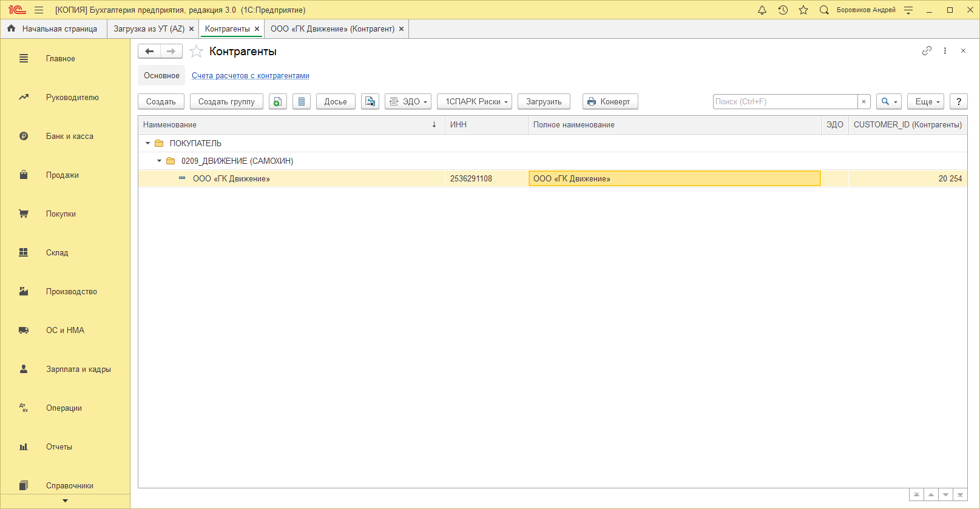The image size is (980, 509).
Task: Open Продажи section in sidebar
Action: (x=63, y=175)
